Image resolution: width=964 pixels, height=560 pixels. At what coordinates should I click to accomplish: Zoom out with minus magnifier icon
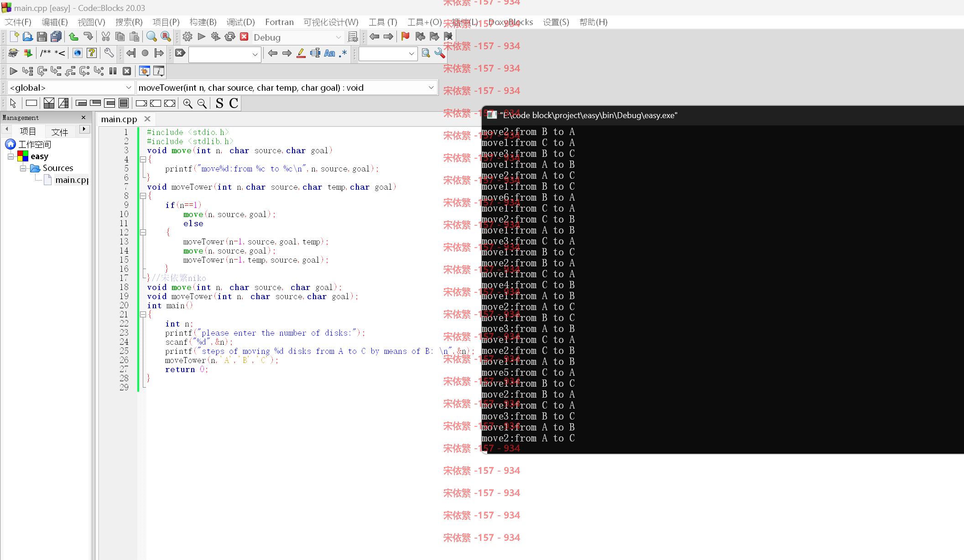[x=202, y=104]
